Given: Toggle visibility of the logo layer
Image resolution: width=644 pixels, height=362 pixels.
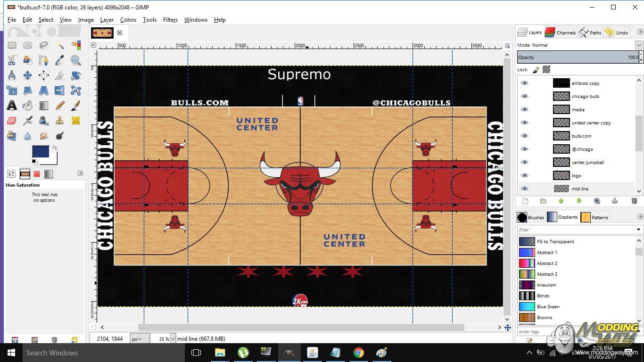Looking at the screenshot, I should point(524,175).
